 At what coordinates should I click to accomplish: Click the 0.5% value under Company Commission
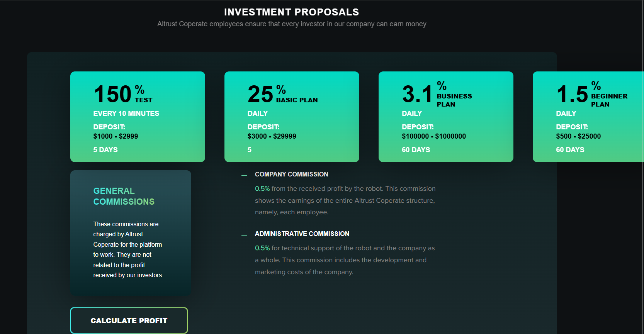tap(262, 189)
